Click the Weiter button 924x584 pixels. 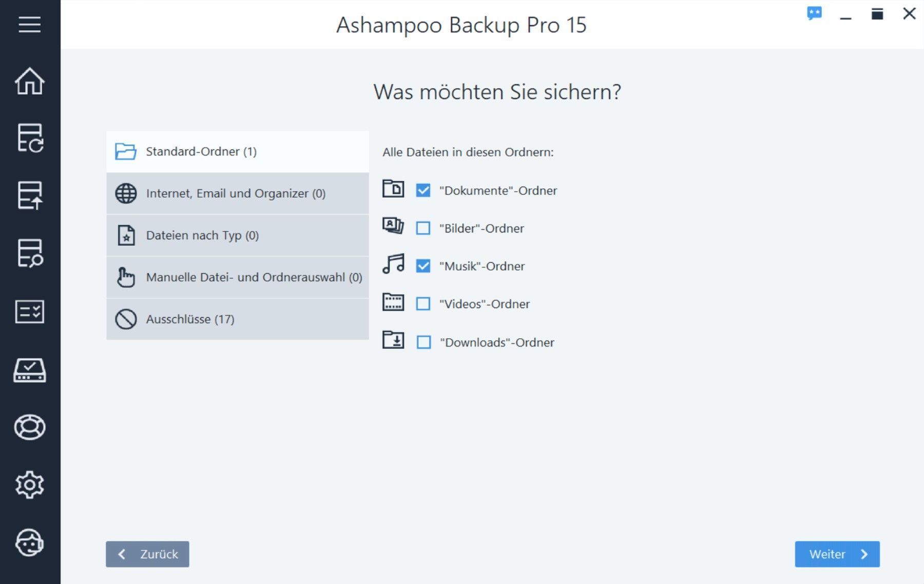(837, 554)
